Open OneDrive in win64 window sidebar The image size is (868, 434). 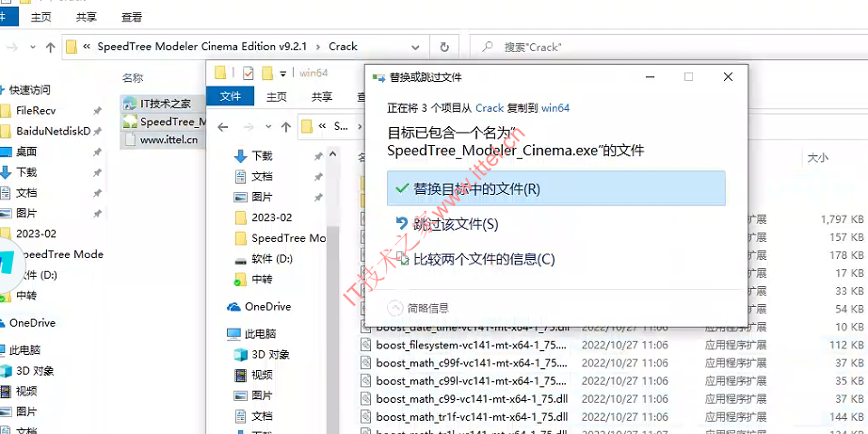[267, 306]
